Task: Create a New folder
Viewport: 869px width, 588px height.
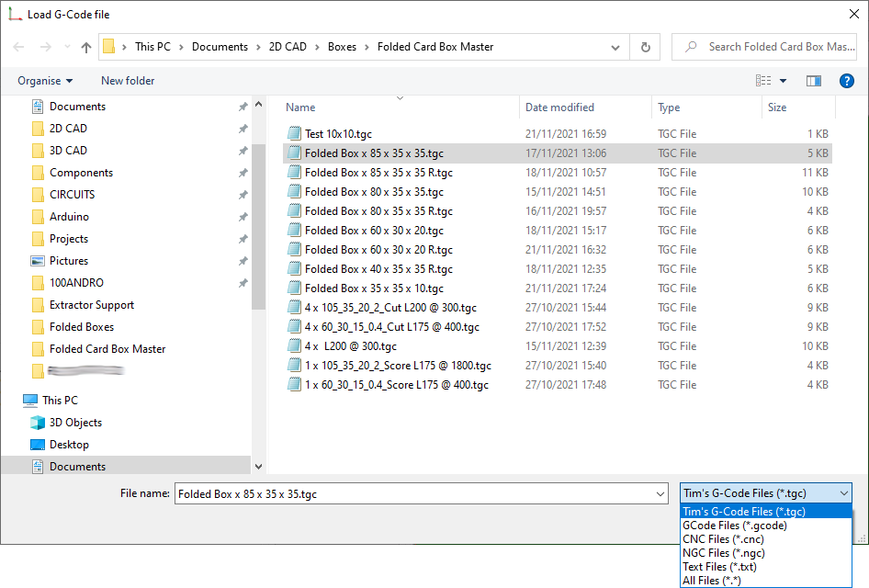Action: coord(128,80)
